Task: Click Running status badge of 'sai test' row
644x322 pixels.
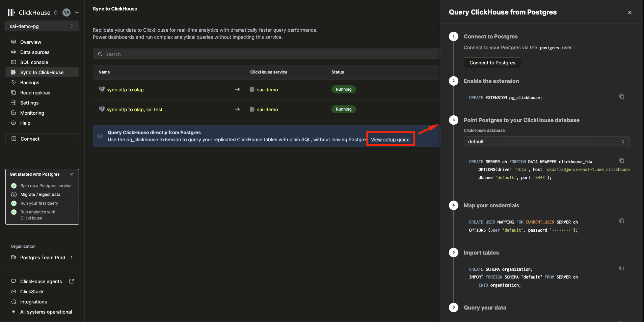Action: tap(344, 109)
